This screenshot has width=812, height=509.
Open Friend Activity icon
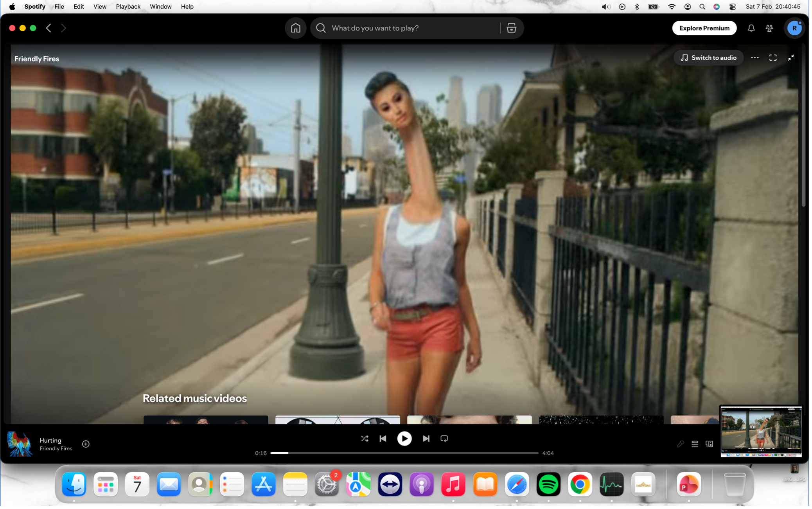coord(769,28)
